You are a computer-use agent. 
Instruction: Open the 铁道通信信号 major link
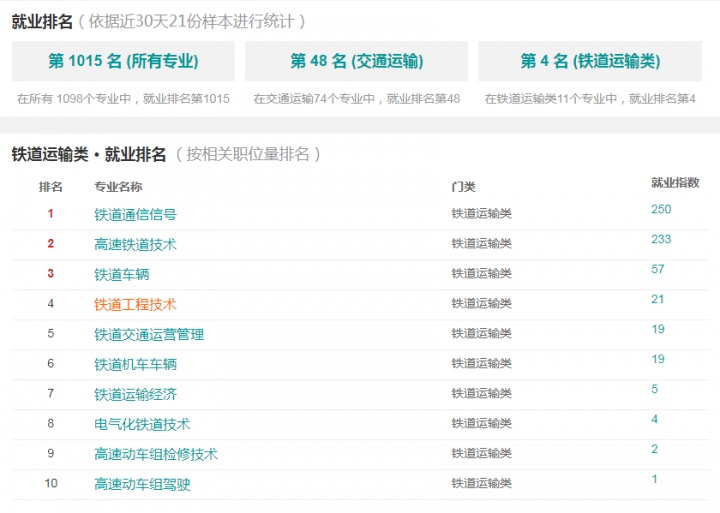[135, 214]
